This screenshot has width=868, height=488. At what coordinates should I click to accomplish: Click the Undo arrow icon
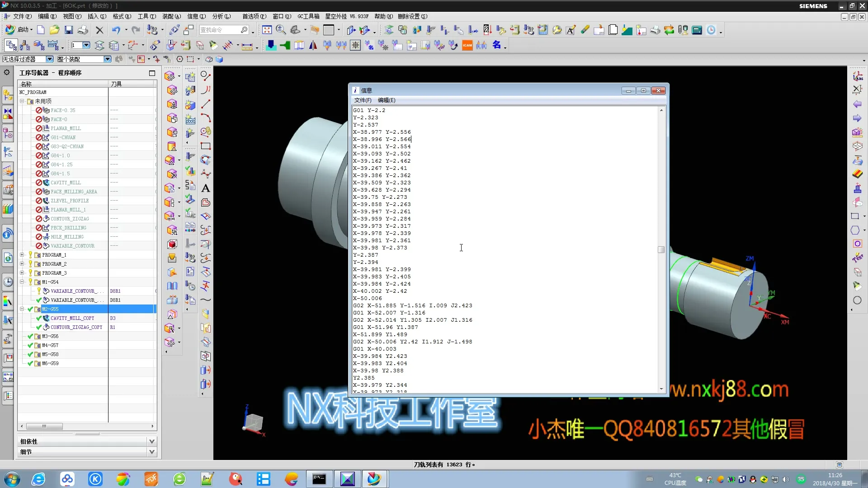click(116, 30)
